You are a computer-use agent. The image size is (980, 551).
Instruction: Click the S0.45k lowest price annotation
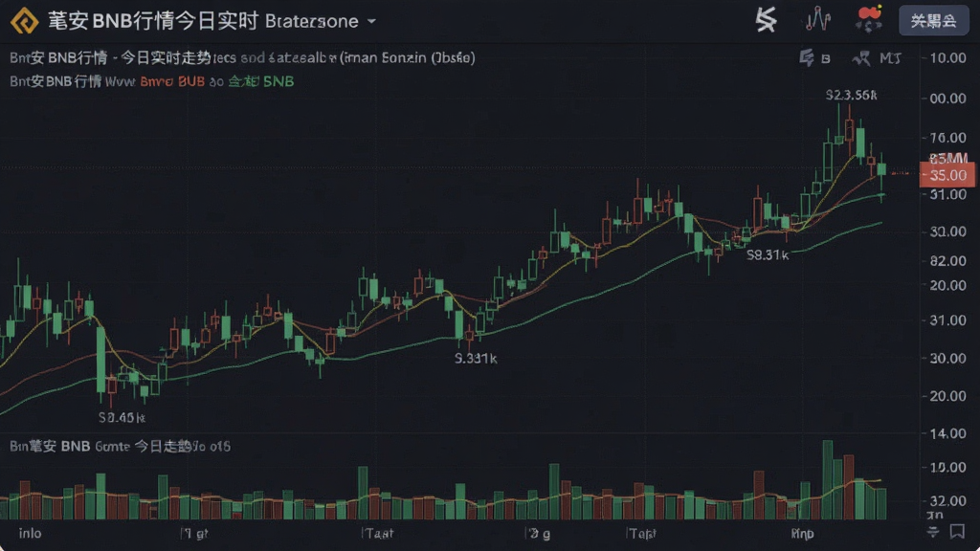point(122,417)
